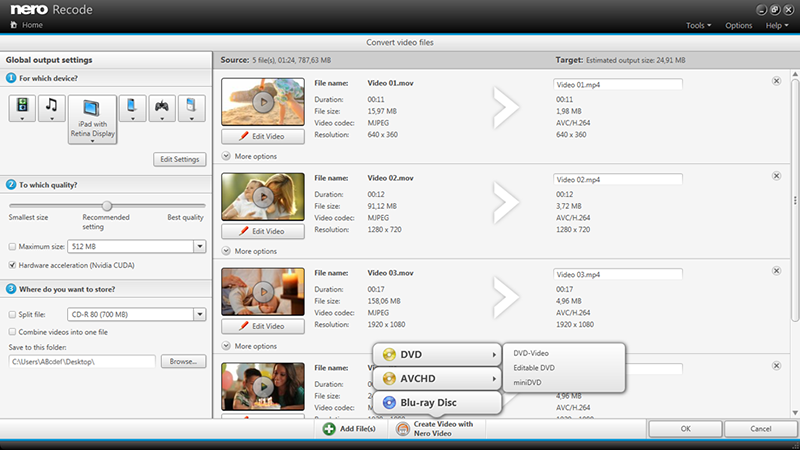Play preview of the fourth video thumbnail
800x450 pixels.
coord(263,387)
